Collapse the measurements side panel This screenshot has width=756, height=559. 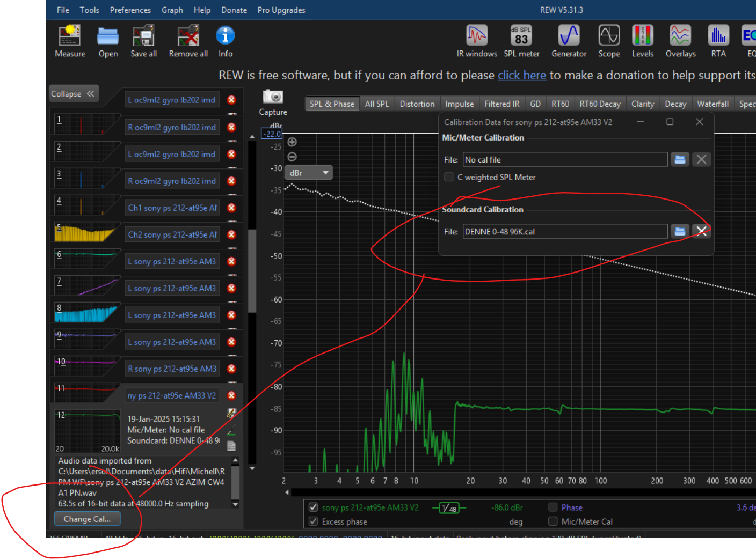(72, 94)
